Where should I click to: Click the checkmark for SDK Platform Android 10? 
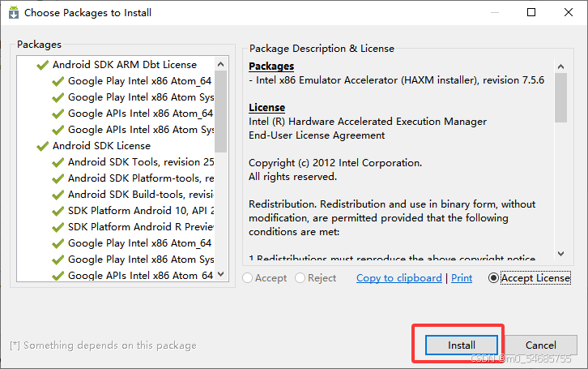click(x=58, y=211)
